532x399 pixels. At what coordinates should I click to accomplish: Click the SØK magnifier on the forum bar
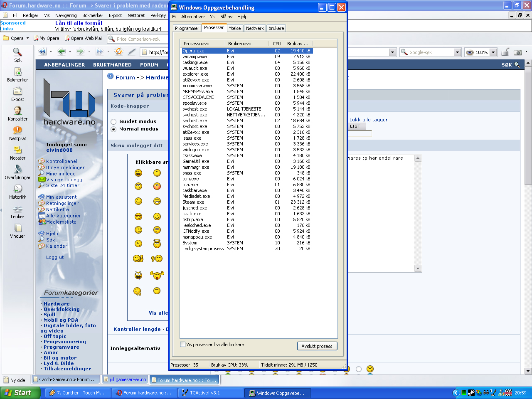click(x=517, y=65)
